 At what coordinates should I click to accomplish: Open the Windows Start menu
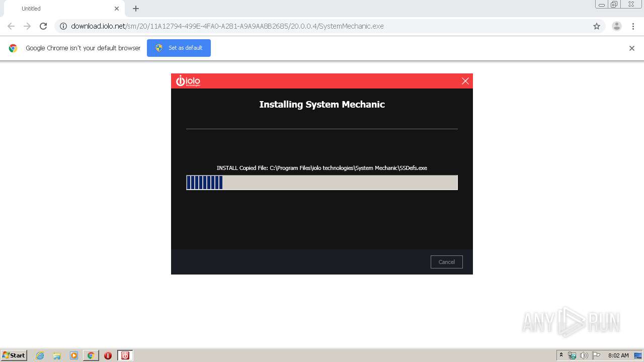click(x=14, y=355)
